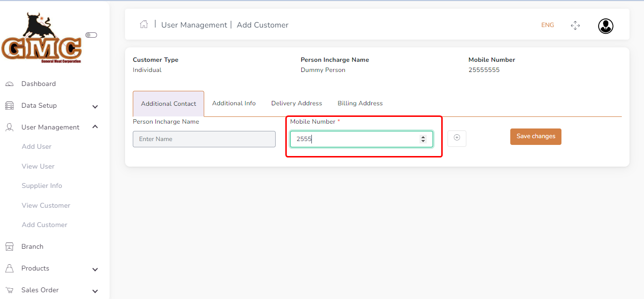Click the Sales Order cart icon

pyautogui.click(x=10, y=290)
